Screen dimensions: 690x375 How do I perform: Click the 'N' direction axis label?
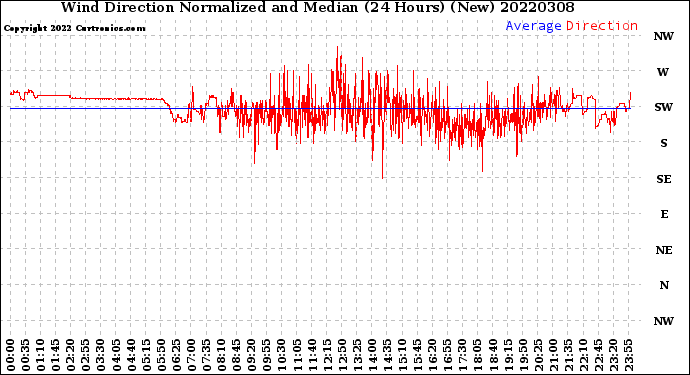click(x=664, y=286)
